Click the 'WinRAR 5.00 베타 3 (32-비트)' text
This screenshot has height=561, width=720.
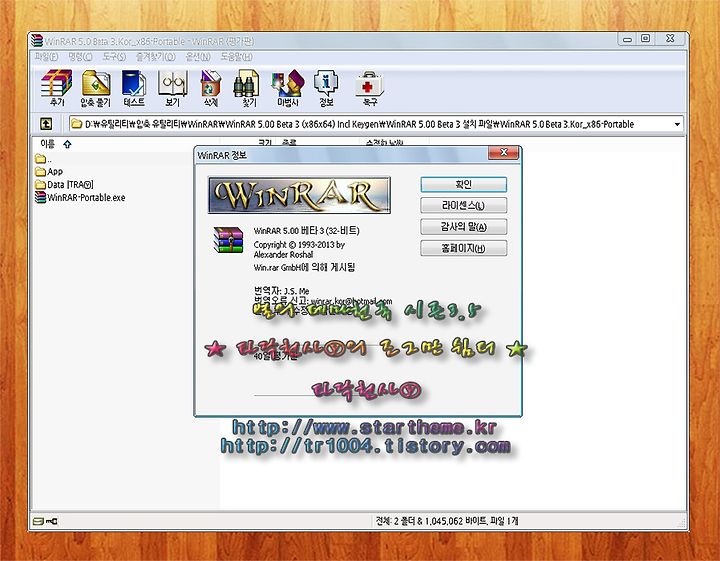click(x=307, y=230)
